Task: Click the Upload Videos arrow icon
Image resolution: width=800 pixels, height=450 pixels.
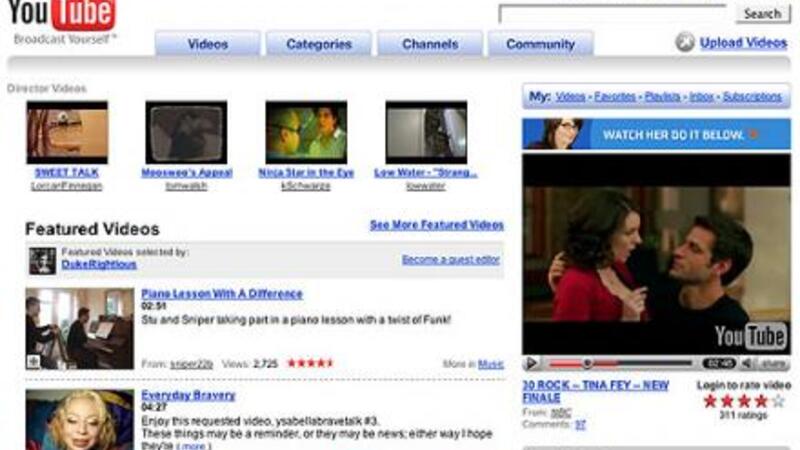Action: click(684, 42)
